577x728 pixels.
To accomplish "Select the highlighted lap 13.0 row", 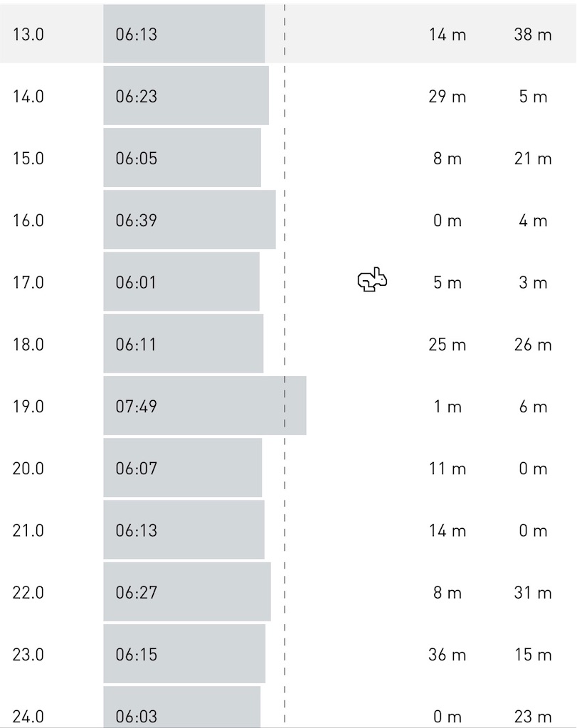I will pos(289,33).
